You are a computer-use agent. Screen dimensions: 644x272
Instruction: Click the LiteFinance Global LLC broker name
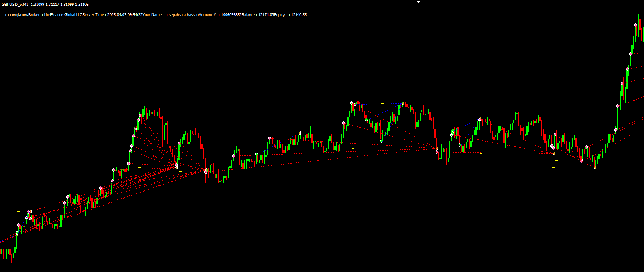(63, 15)
